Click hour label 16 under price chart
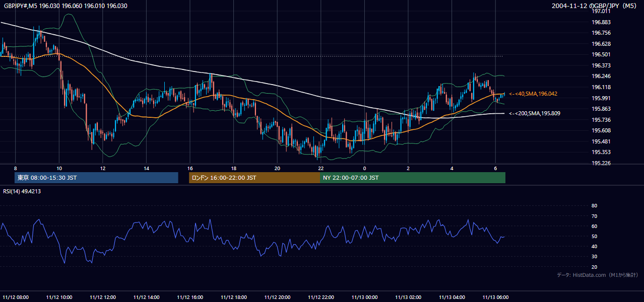This screenshot has height=302, width=644. tap(190, 168)
